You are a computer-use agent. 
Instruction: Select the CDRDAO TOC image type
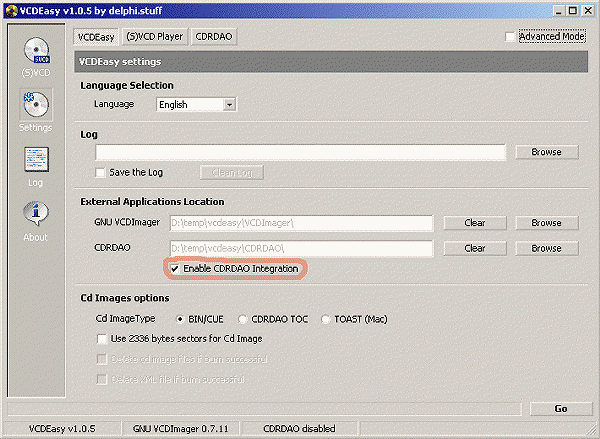pyautogui.click(x=242, y=319)
